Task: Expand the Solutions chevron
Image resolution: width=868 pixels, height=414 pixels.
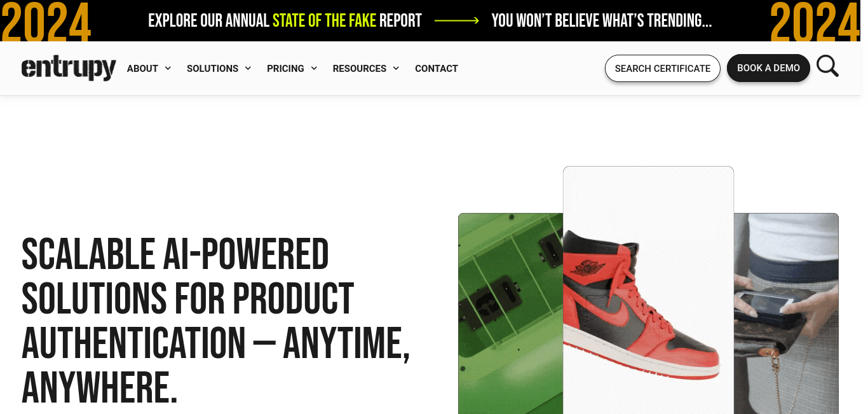Action: pyautogui.click(x=248, y=68)
